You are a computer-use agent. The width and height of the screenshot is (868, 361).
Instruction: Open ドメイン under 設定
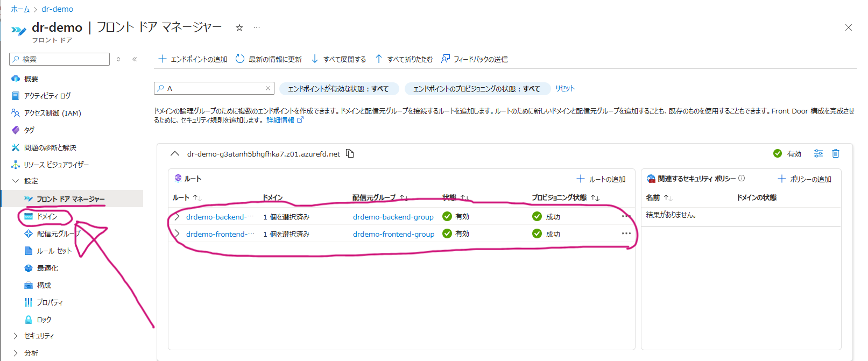pyautogui.click(x=47, y=216)
